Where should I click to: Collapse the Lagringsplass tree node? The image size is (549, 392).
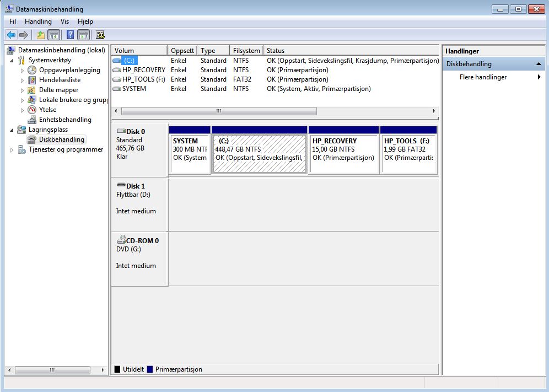click(x=12, y=130)
